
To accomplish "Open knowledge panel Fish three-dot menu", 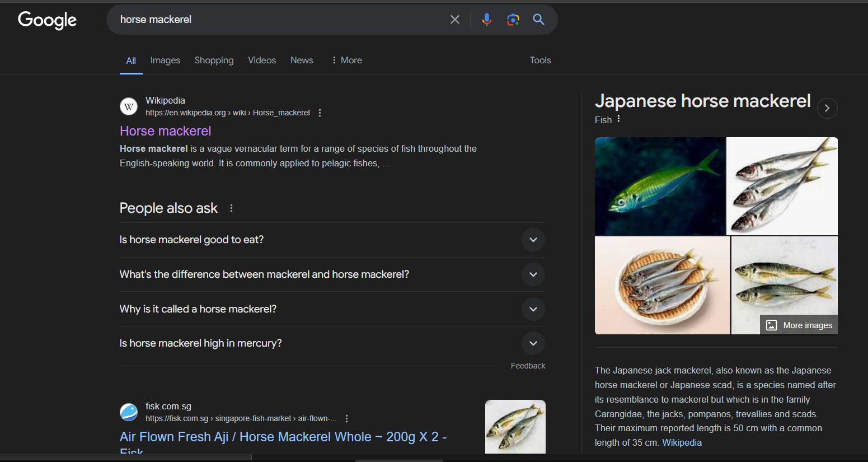I will coord(618,119).
